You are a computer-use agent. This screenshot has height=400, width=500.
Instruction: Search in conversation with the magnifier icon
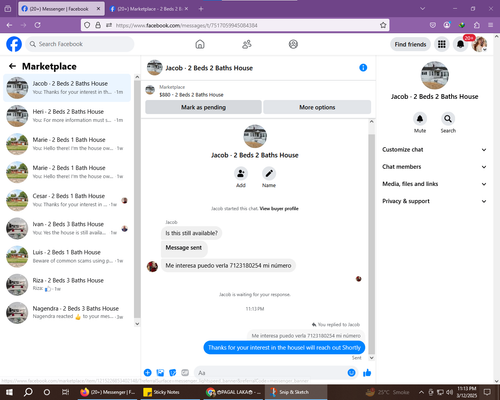448,119
